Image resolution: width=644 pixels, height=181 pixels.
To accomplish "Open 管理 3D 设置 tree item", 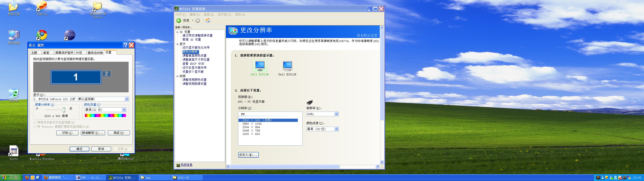I will click(192, 40).
